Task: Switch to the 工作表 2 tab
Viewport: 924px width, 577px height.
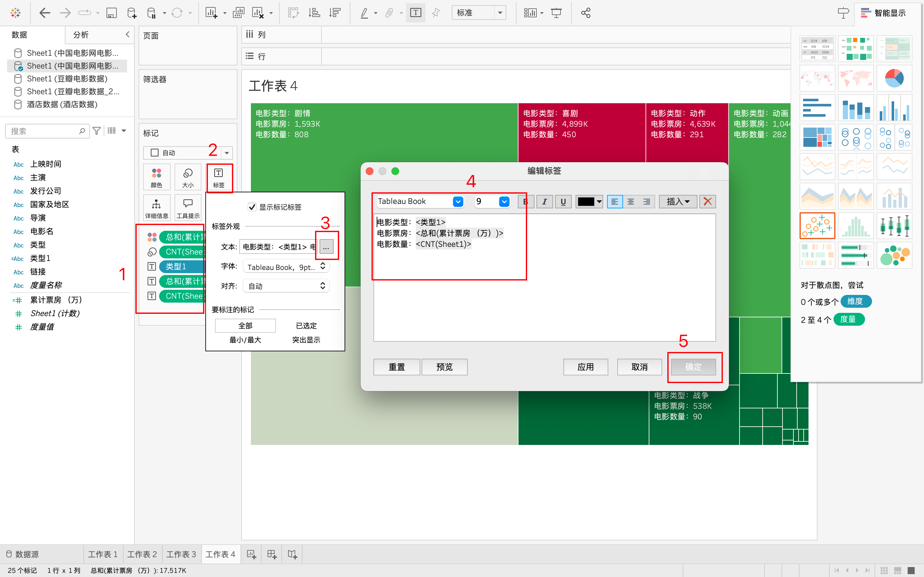Action: (142, 554)
